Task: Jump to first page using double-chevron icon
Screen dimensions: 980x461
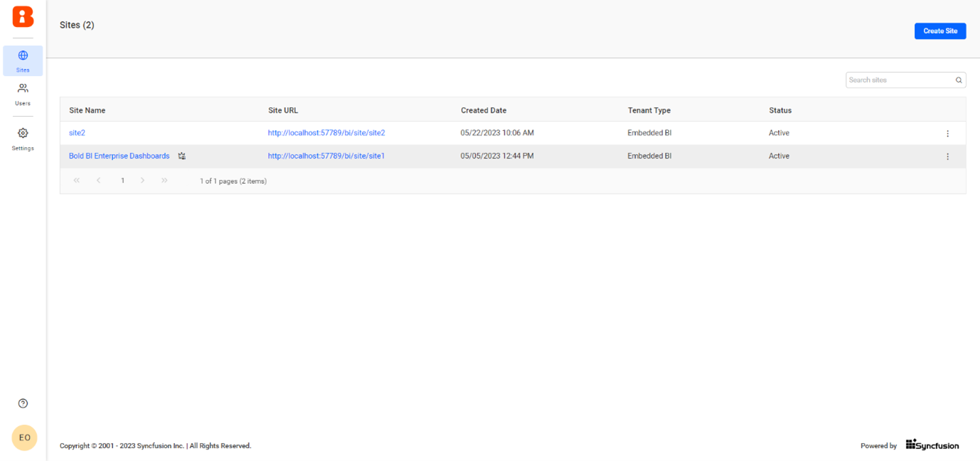Action: coord(77,180)
